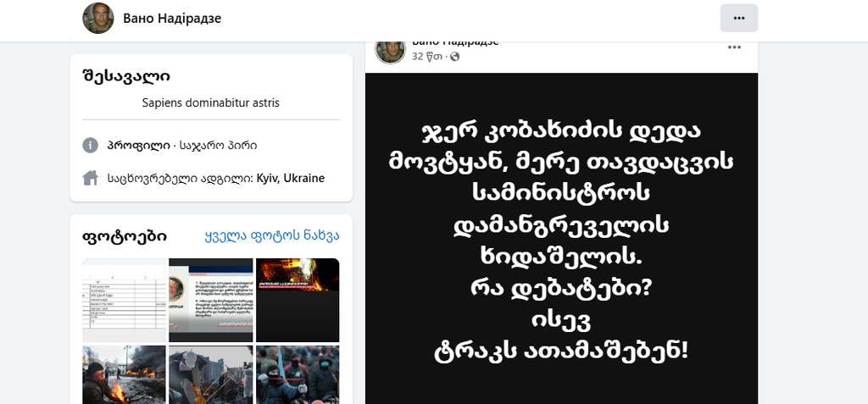Click the 'Sapiens dominabitur astris' bio text
This screenshot has height=404, width=868.
[x=211, y=103]
